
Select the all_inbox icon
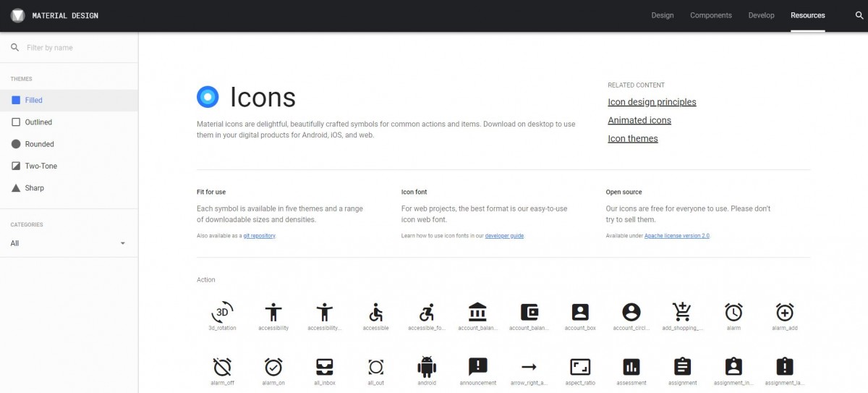(x=324, y=366)
